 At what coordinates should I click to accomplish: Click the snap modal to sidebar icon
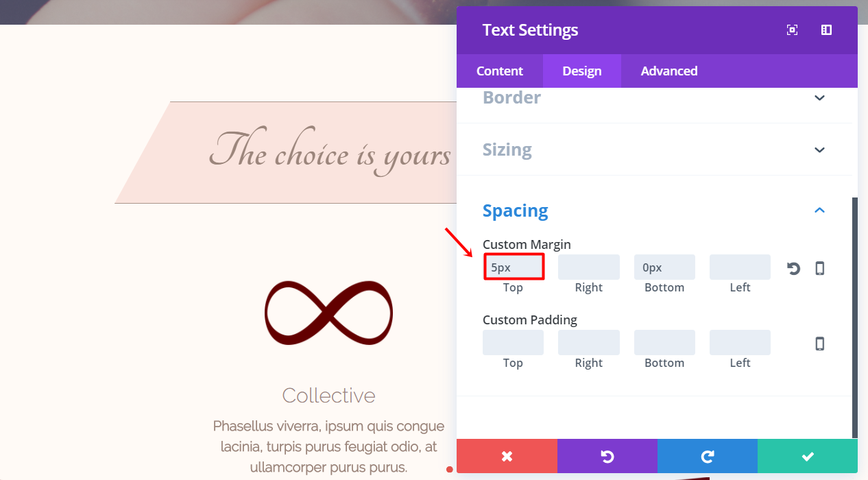pyautogui.click(x=826, y=30)
